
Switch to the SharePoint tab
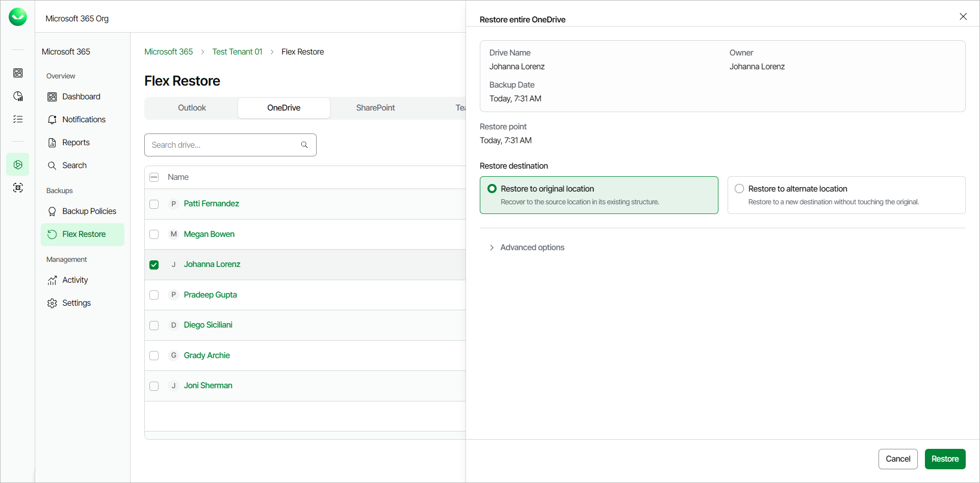click(x=376, y=108)
